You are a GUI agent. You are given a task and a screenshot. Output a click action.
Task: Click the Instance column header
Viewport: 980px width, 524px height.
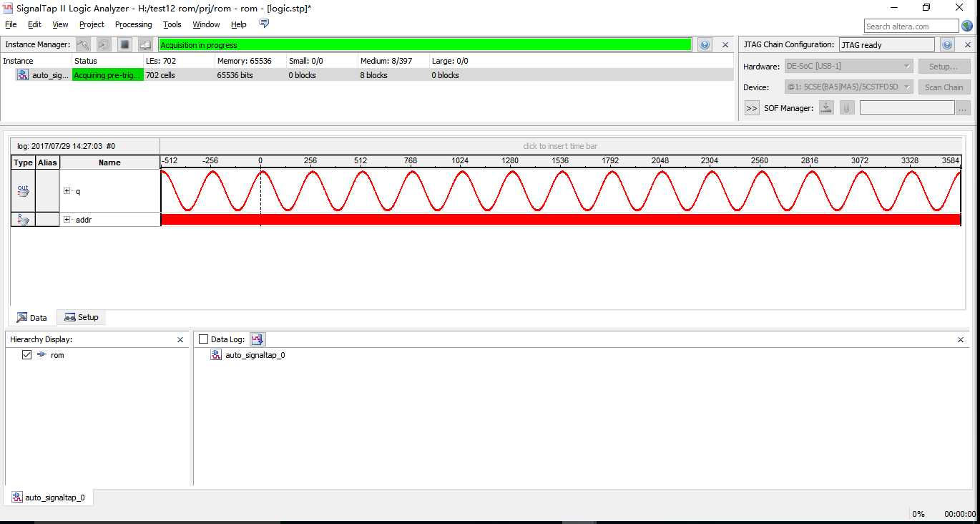click(36, 61)
